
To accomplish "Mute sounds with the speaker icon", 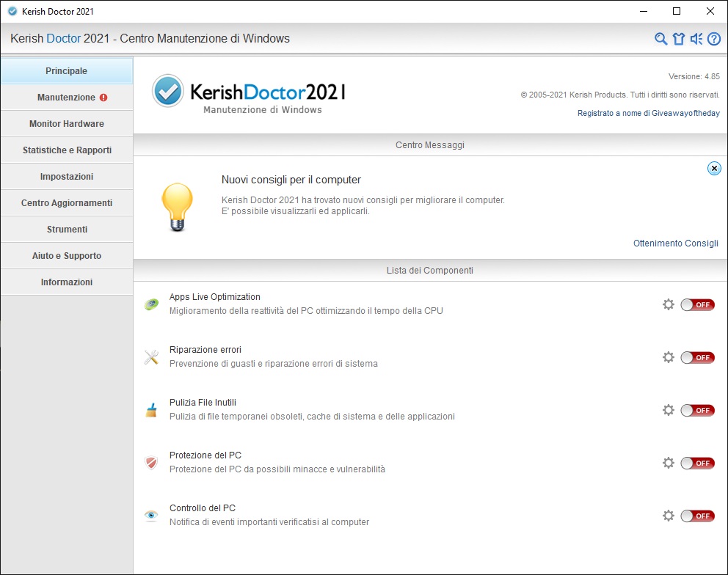I will (x=696, y=39).
